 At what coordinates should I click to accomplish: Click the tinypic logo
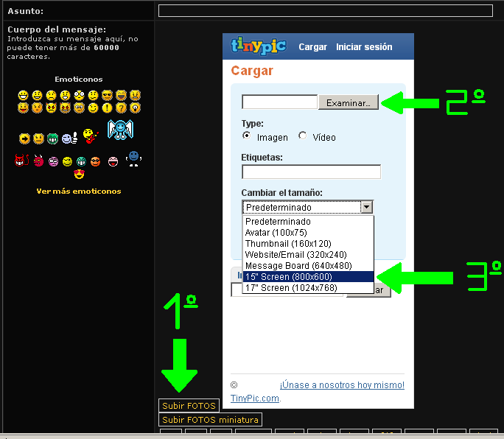point(259,46)
